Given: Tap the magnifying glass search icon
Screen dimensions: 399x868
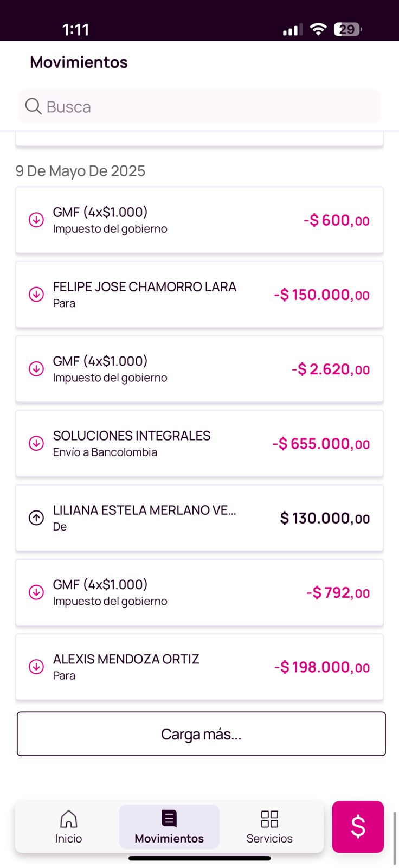Looking at the screenshot, I should tap(33, 106).
